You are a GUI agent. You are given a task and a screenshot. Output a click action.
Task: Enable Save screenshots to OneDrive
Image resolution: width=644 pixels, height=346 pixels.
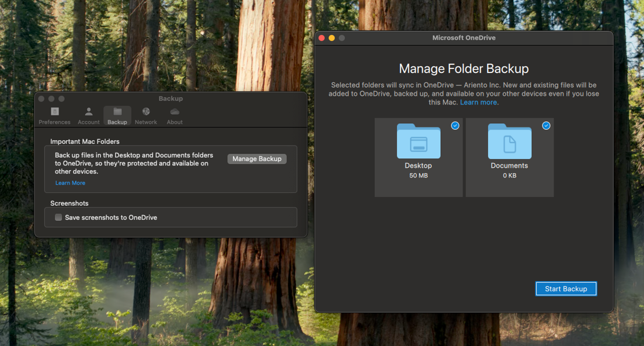(x=58, y=217)
